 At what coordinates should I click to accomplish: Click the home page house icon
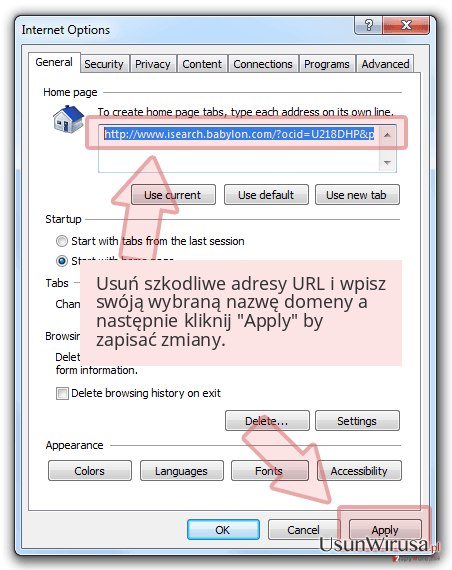pyautogui.click(x=68, y=119)
